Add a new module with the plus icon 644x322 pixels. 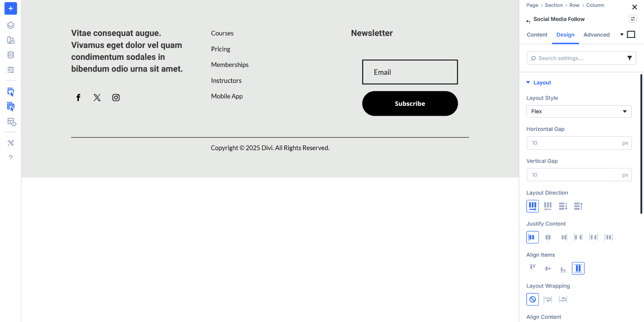coord(10,8)
